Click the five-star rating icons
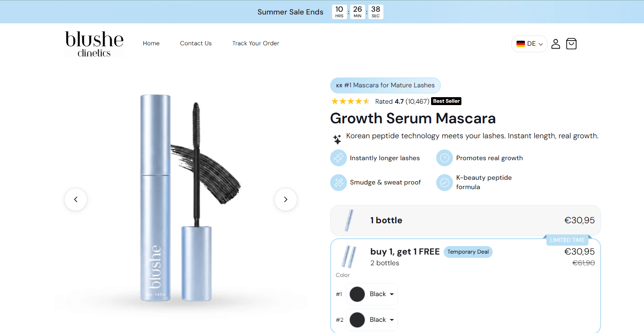Image resolution: width=644 pixels, height=333 pixels. click(x=350, y=101)
